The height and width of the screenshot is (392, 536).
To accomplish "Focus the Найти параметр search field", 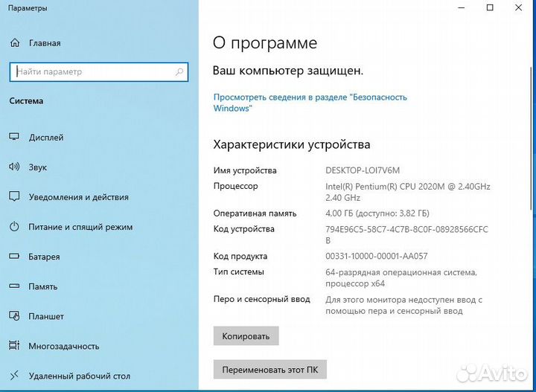I will (99, 71).
